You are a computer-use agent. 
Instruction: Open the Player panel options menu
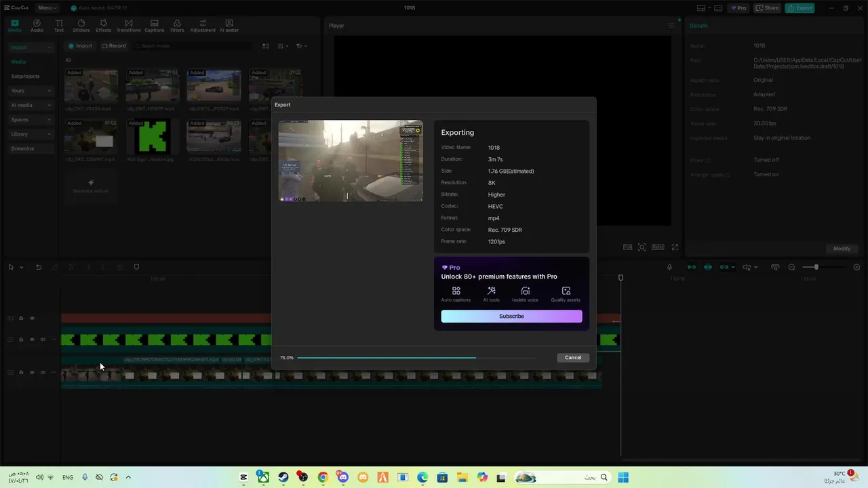coord(671,26)
